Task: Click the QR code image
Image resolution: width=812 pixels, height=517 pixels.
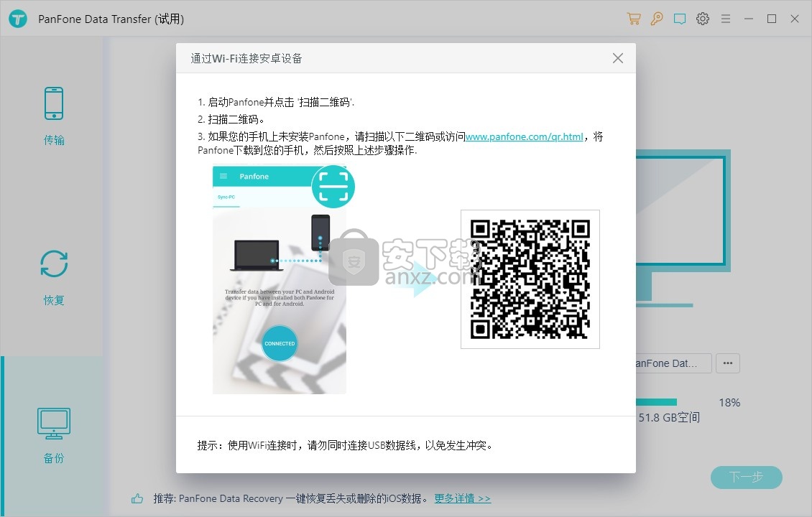Action: 530,279
